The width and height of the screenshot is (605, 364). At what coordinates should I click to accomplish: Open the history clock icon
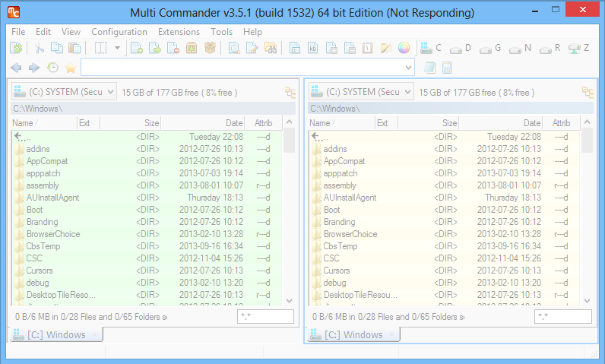click(52, 68)
